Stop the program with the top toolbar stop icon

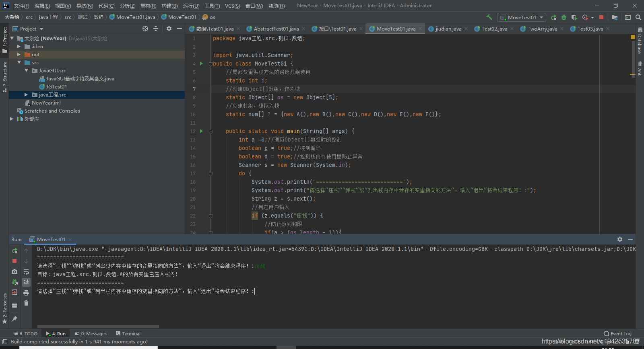point(601,17)
